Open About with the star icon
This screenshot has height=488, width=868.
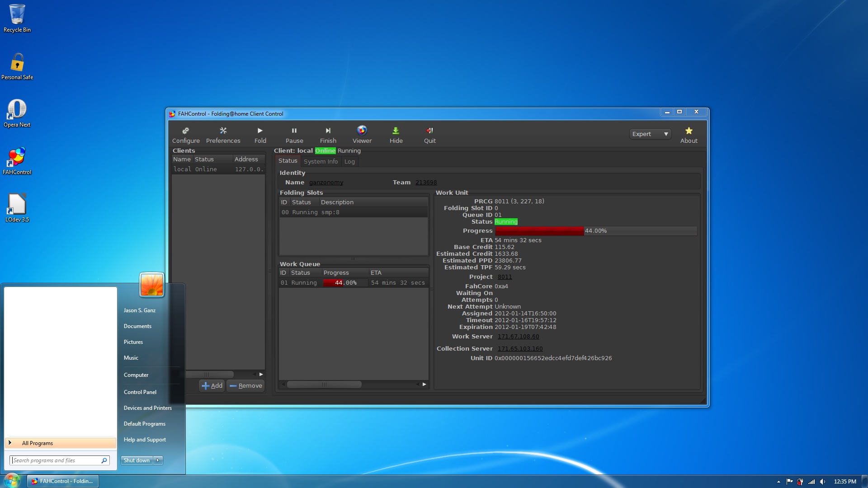tap(689, 135)
